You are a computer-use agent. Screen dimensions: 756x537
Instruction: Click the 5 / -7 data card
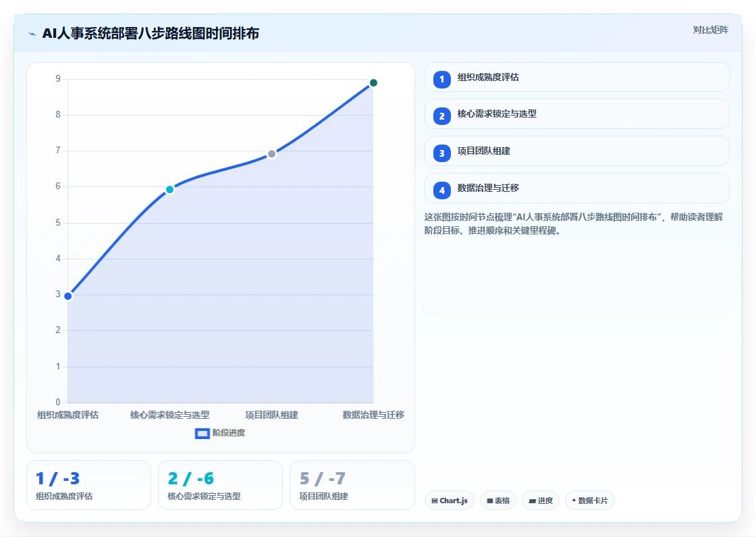(x=352, y=485)
